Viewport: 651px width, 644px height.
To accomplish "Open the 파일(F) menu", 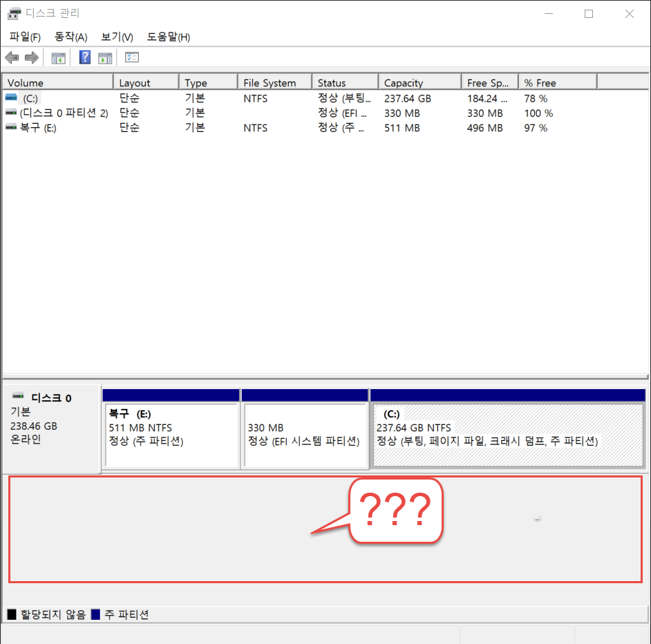I will [25, 37].
